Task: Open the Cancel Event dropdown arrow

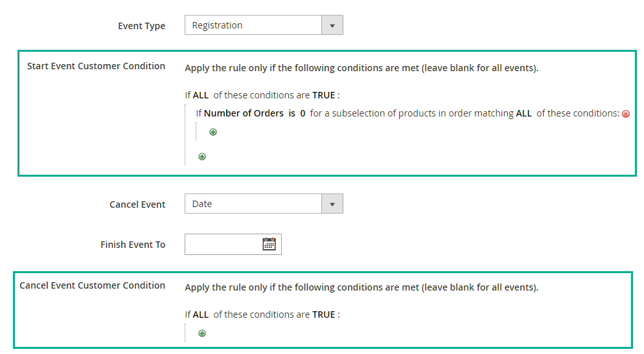Action: click(332, 204)
